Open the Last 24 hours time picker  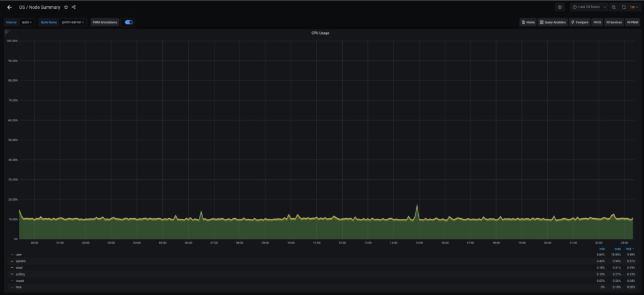(x=589, y=7)
